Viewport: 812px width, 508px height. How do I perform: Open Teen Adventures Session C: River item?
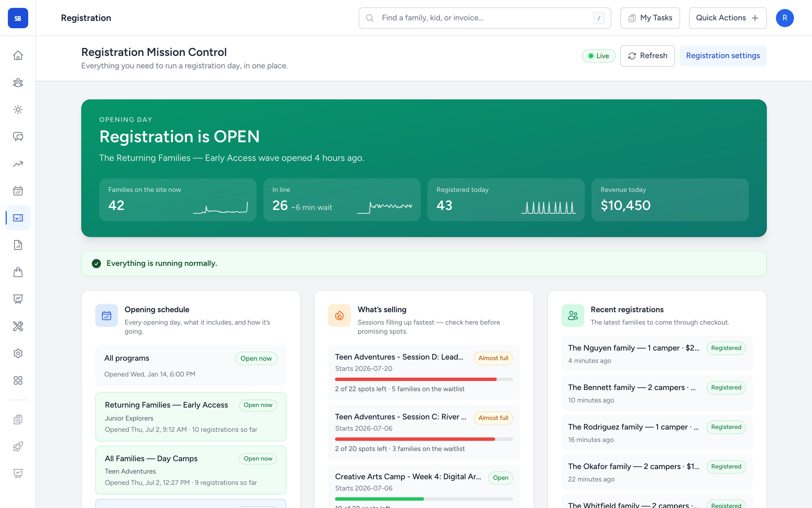pyautogui.click(x=424, y=432)
